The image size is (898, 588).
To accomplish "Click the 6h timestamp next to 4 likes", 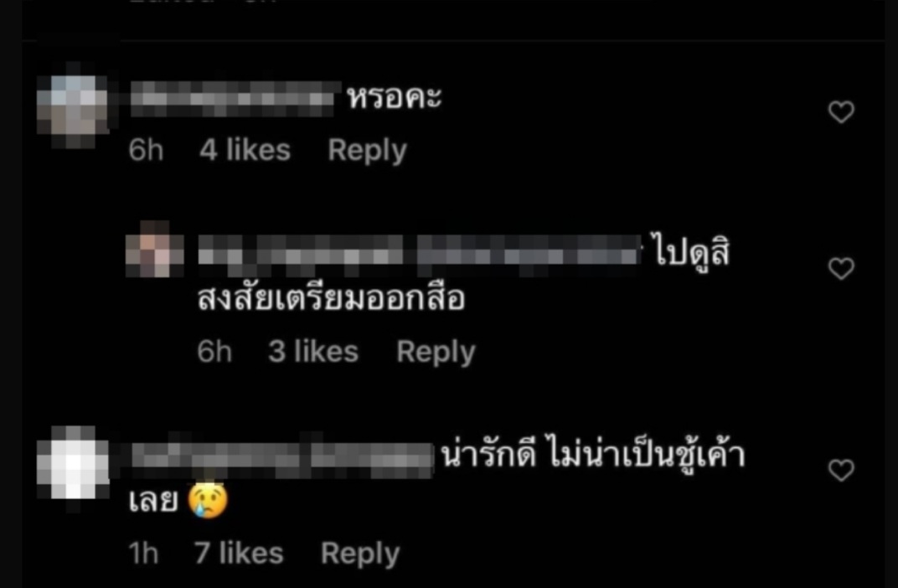I will (146, 150).
